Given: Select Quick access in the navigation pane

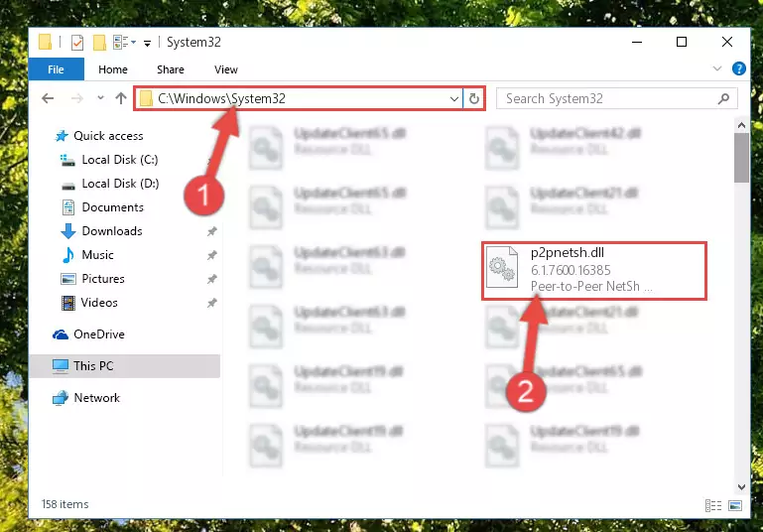Looking at the screenshot, I should click(108, 136).
